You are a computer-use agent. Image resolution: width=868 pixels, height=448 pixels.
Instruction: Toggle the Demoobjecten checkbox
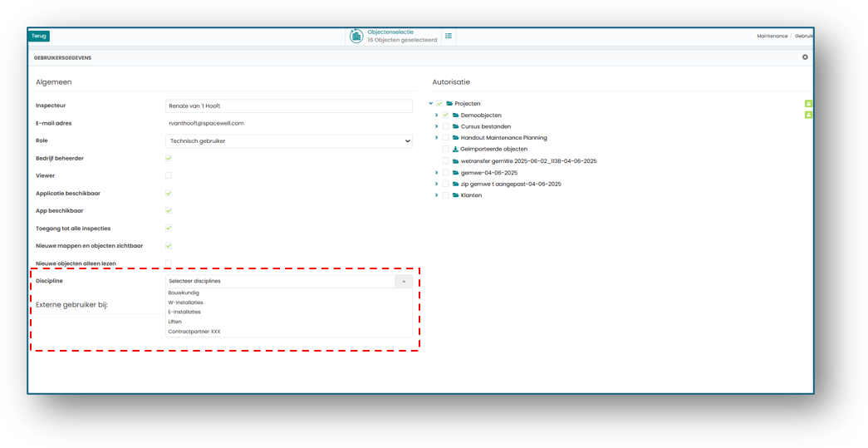click(445, 116)
